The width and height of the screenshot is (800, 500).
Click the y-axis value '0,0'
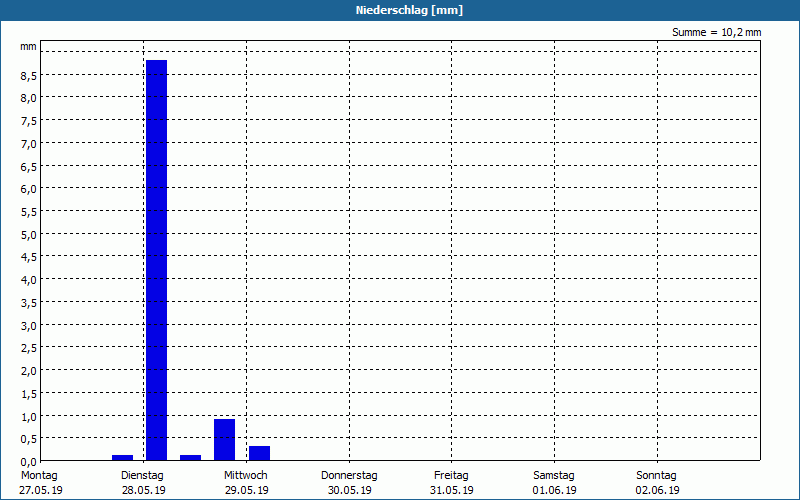point(29,462)
